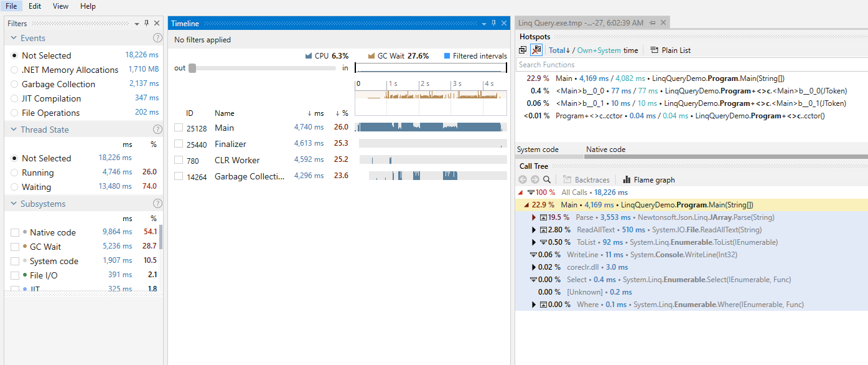Click the folding icon left of Total in Hotspots

tap(521, 49)
